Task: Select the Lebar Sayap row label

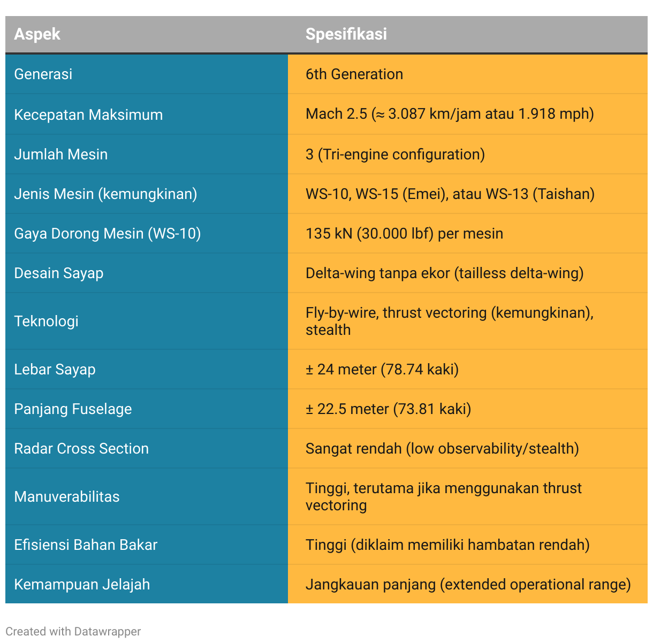Action: (55, 369)
